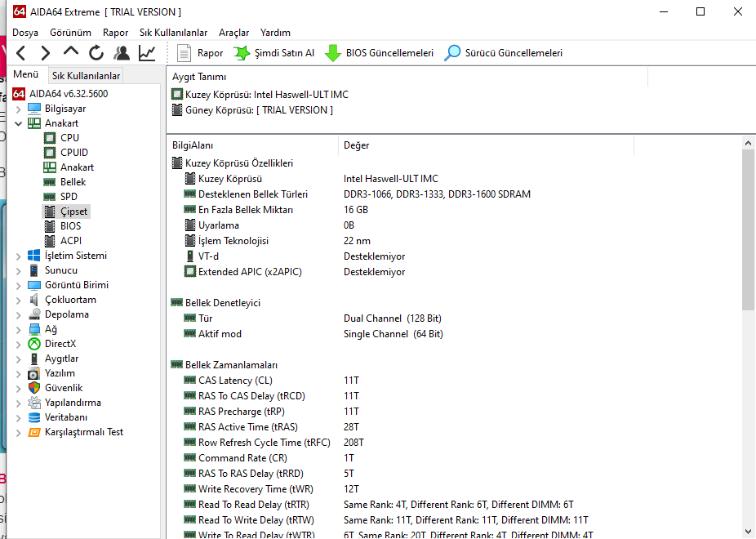Select DirectX in the sidebar
The image size is (756, 539).
(60, 344)
